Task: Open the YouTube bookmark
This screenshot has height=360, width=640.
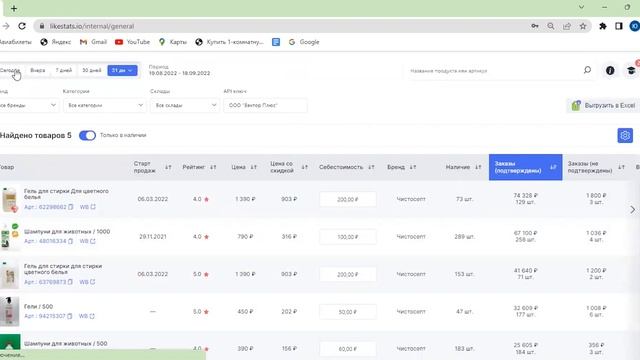Action: pos(132,42)
